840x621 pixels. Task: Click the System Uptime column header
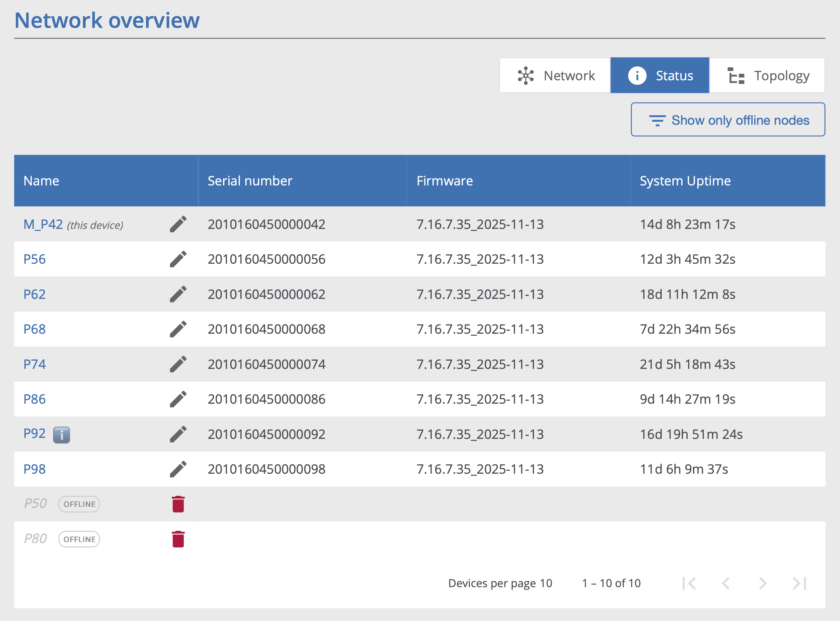click(728, 180)
